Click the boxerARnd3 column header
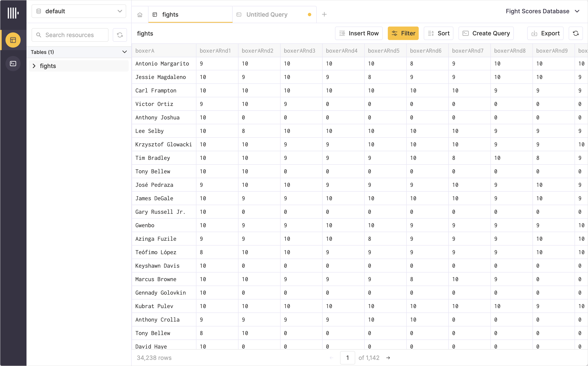 point(301,51)
